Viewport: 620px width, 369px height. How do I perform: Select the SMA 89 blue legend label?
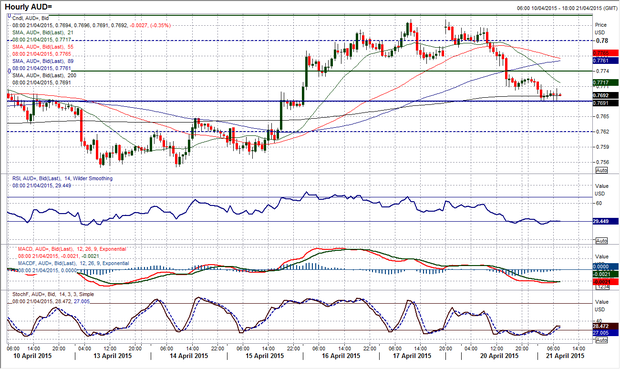43,61
